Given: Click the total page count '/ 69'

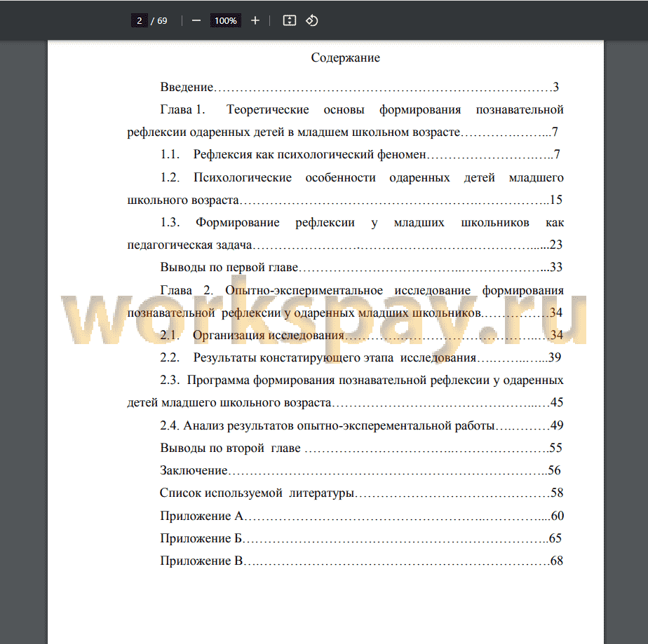Looking at the screenshot, I should point(159,20).
